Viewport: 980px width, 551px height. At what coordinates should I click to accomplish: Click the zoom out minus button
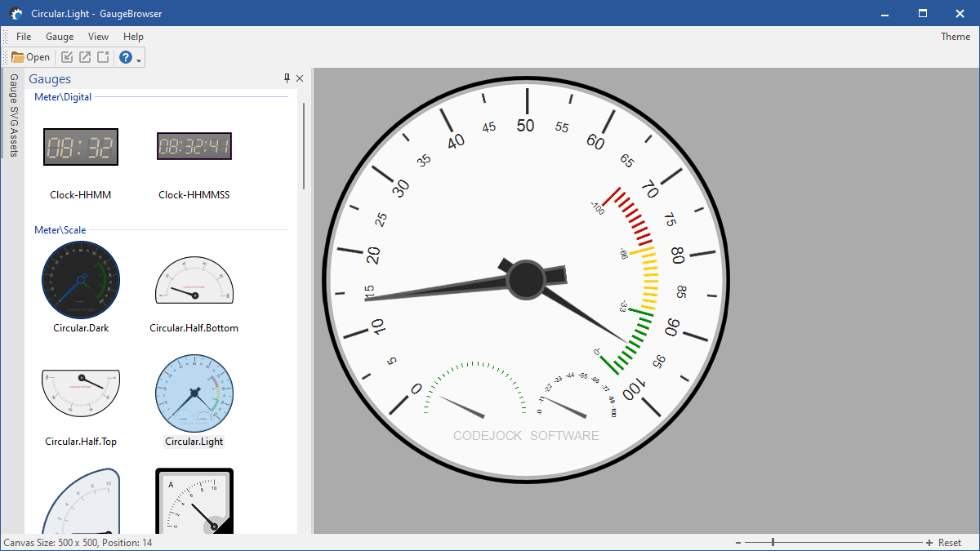pyautogui.click(x=738, y=543)
